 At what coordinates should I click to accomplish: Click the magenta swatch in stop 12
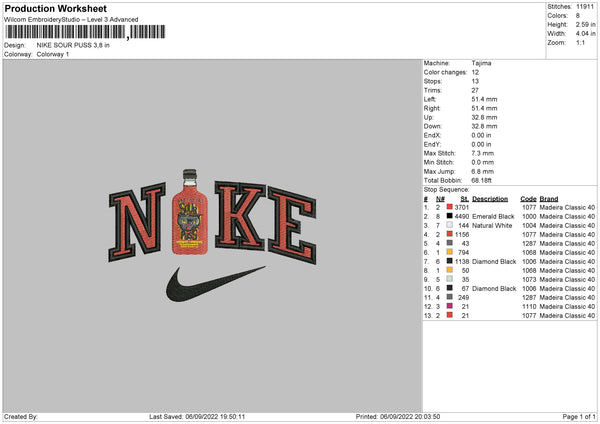coord(450,306)
